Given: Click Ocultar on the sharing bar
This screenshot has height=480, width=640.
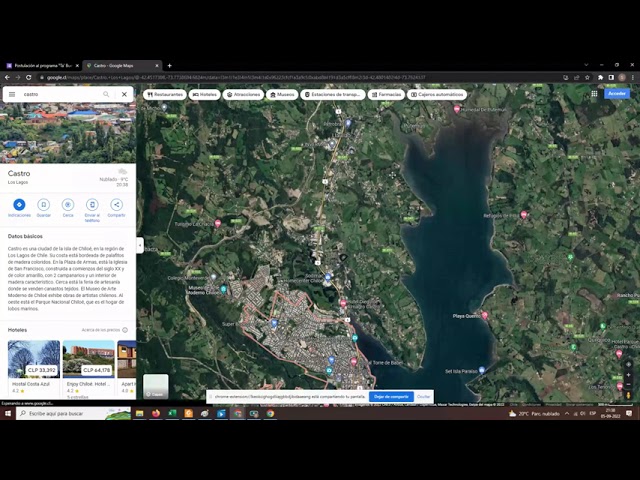Looking at the screenshot, I should click(x=424, y=397).
